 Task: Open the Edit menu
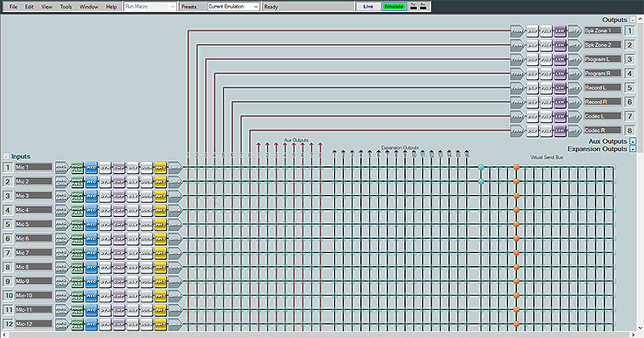click(x=30, y=6)
